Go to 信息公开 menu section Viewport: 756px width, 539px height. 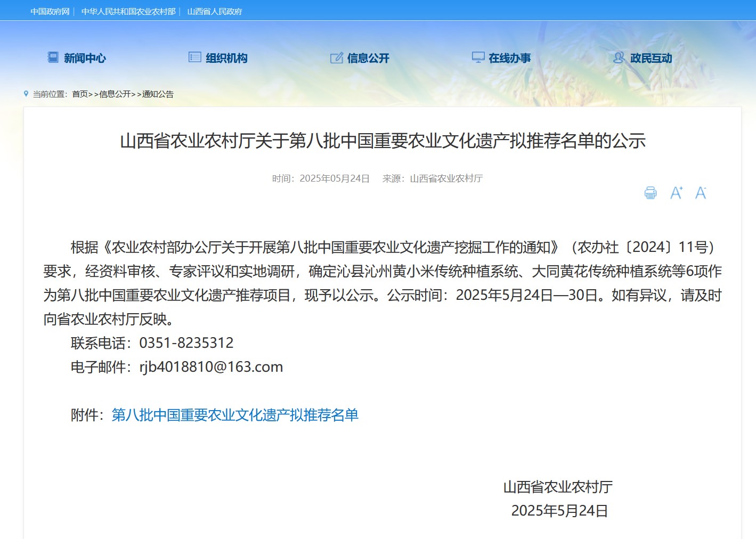368,58
